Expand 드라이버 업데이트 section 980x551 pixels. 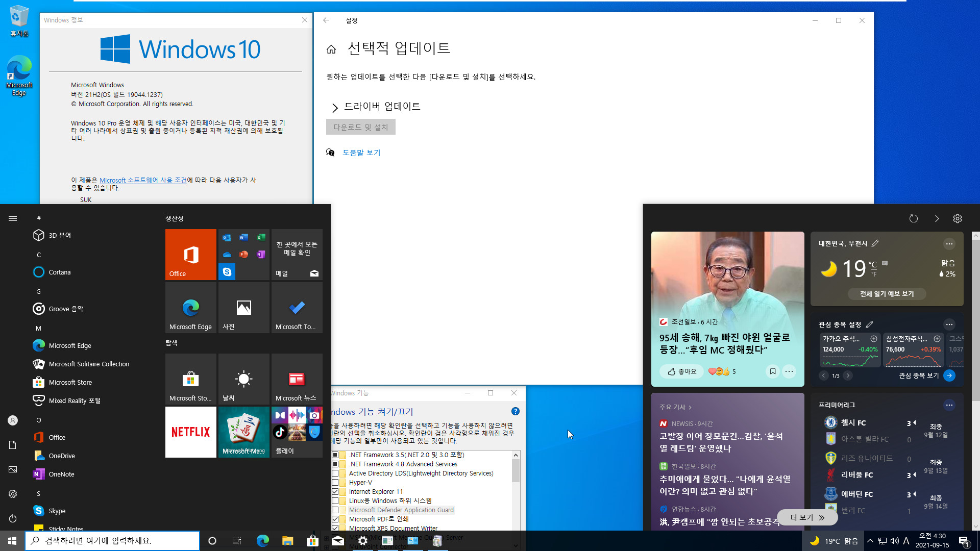tap(335, 107)
